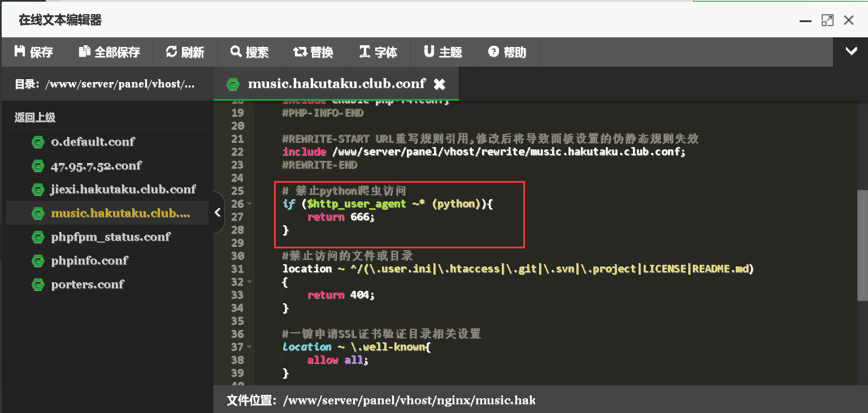Fold the code block at line 26

[249, 204]
